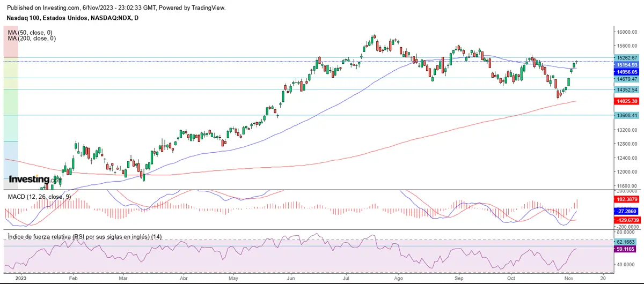Viewport: 644px width, 284px height.
Task: Click the MACD histogram value 102.3879
Action: pyautogui.click(x=627, y=199)
